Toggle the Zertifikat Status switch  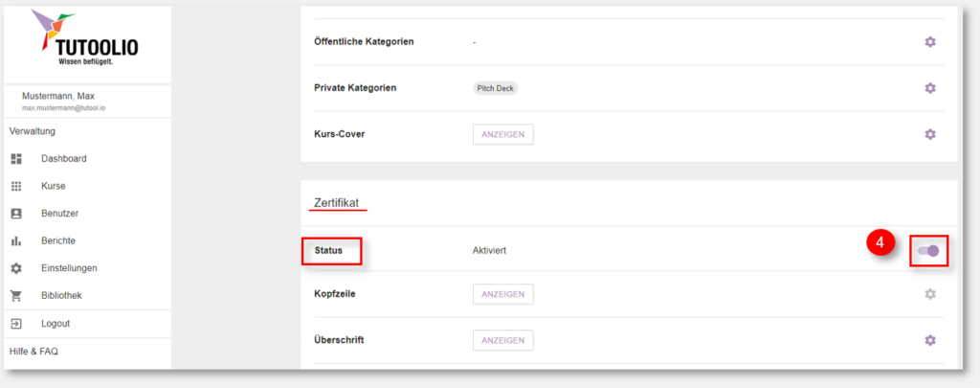[x=928, y=251]
